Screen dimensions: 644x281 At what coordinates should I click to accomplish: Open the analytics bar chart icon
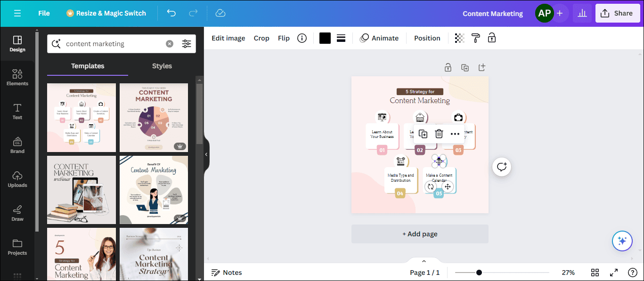coord(582,13)
